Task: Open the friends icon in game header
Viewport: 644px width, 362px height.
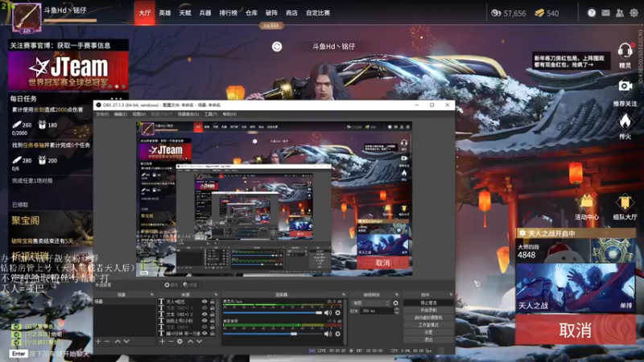Action: coord(620,13)
